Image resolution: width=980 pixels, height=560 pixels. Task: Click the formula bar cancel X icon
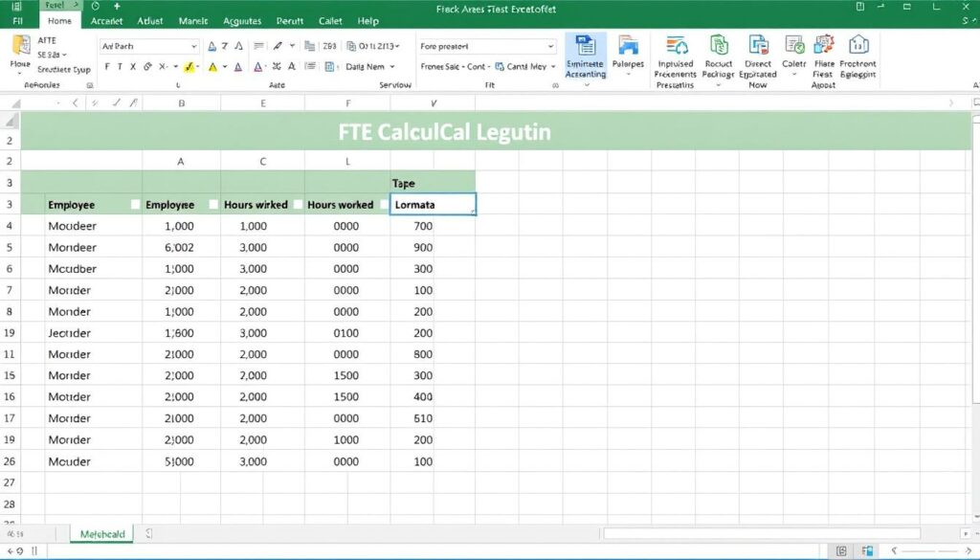95,103
